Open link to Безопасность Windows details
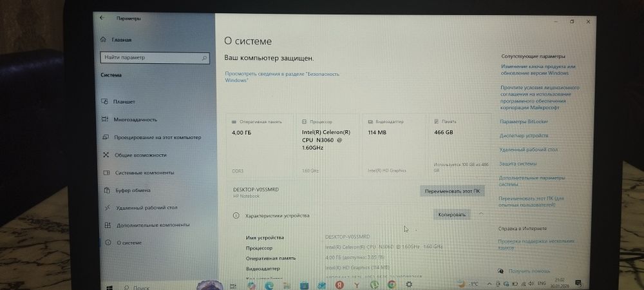 coord(282,77)
